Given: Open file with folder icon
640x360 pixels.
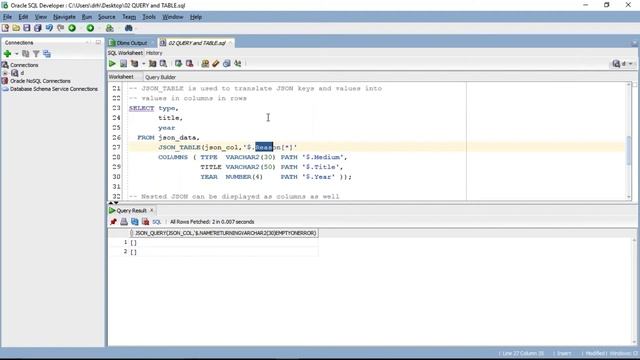Looking at the screenshot, I should pyautogui.click(x=16, y=28).
